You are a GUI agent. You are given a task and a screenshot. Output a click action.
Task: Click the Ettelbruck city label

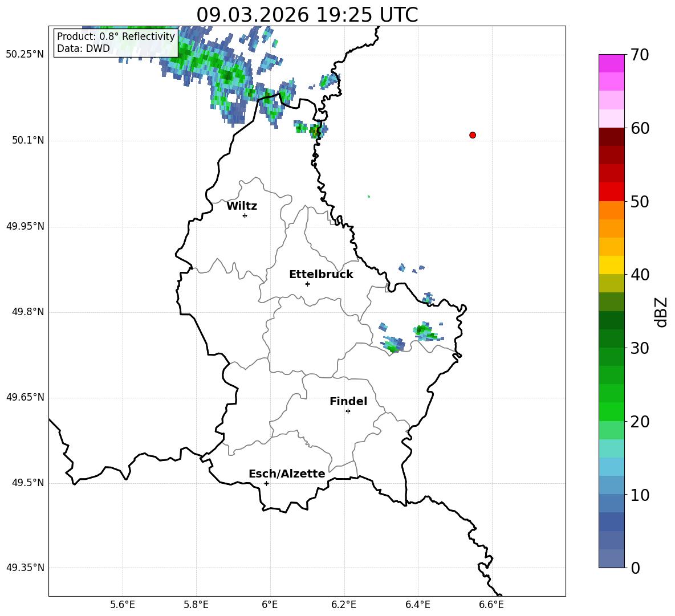tap(321, 275)
